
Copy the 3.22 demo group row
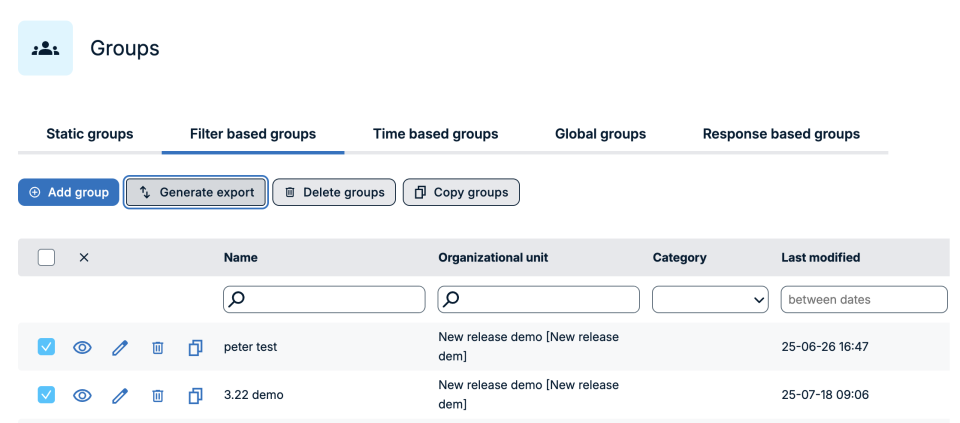pyautogui.click(x=195, y=395)
